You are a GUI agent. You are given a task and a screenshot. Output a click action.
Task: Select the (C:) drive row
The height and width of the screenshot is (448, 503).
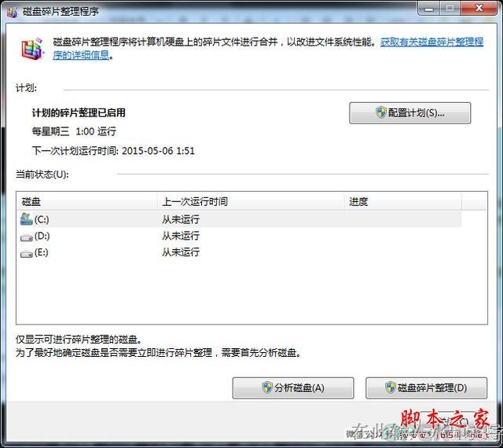pos(240,219)
